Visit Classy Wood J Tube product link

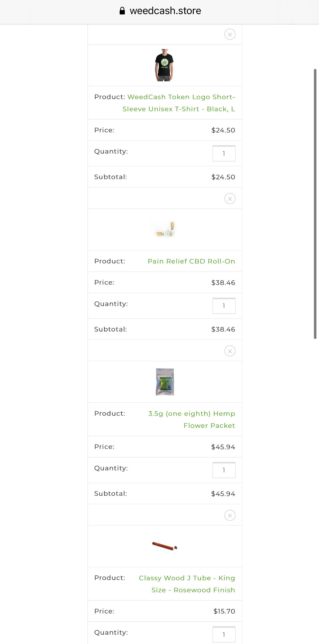pyautogui.click(x=187, y=584)
